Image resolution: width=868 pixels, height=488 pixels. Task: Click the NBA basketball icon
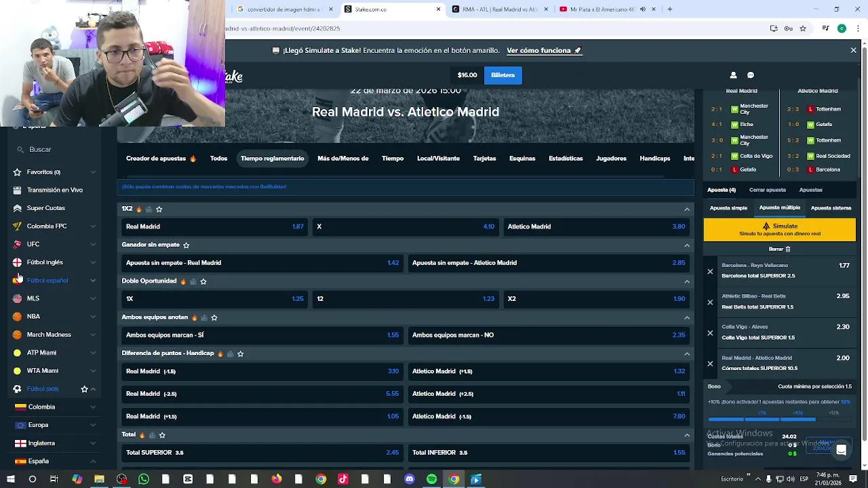pos(17,317)
